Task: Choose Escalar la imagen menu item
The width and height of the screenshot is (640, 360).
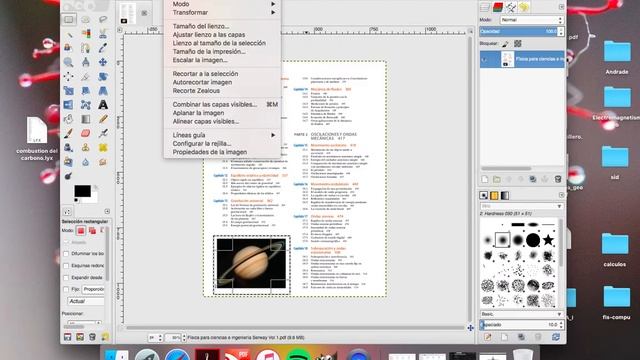Action: point(200,60)
